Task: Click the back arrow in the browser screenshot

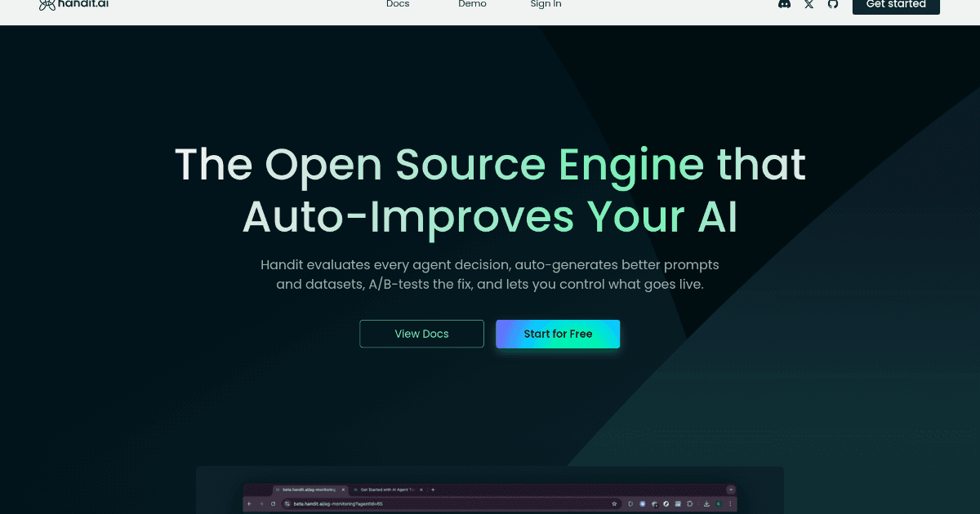Action: pos(248,503)
